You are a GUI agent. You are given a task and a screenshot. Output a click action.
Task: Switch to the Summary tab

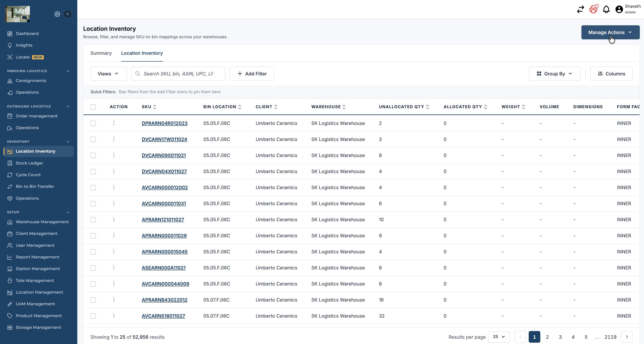tap(101, 53)
